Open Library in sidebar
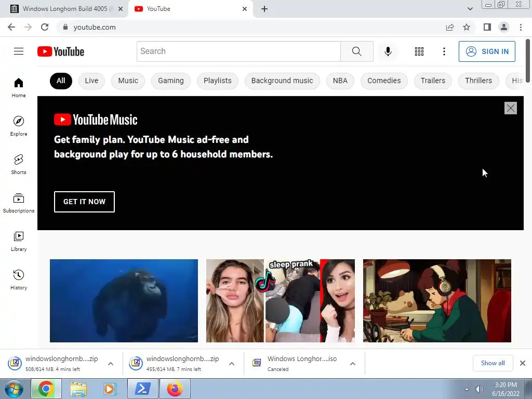 click(x=19, y=241)
